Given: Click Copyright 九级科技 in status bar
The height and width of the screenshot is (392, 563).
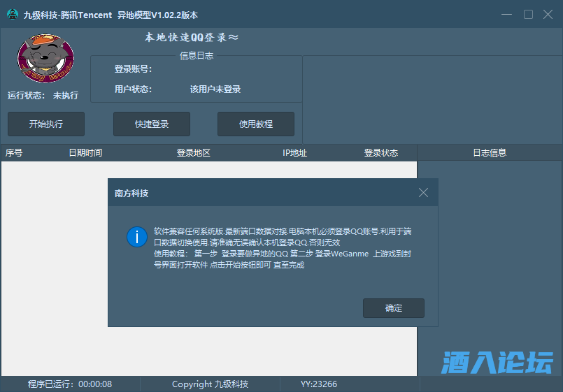Looking at the screenshot, I should (x=210, y=384).
